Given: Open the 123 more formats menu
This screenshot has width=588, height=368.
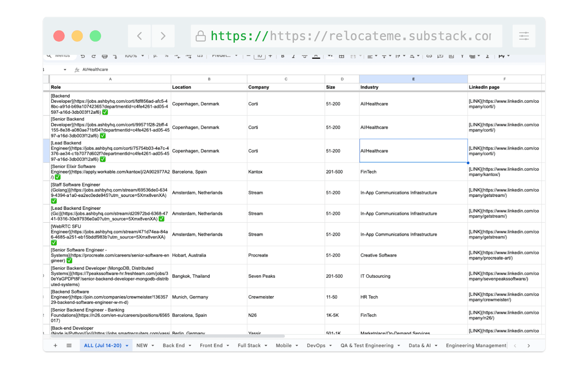Looking at the screenshot, I should click(200, 56).
